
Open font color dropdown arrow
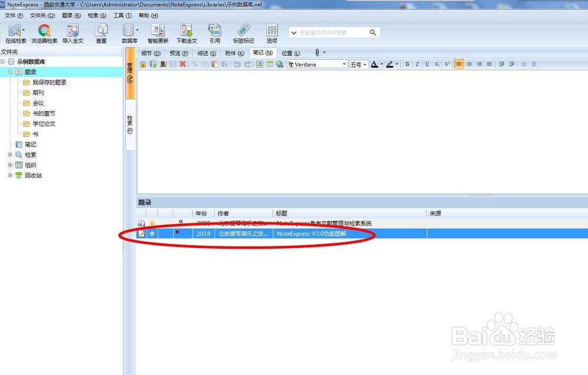pos(382,64)
